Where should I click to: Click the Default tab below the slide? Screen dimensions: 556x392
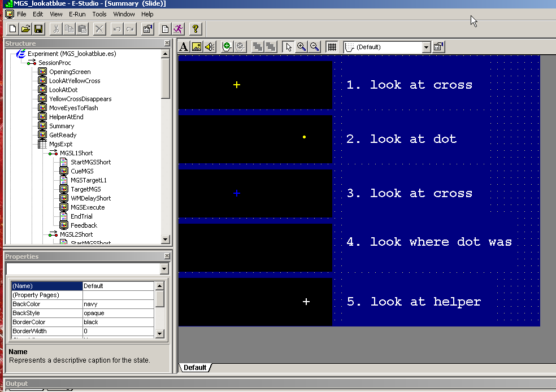tap(195, 368)
